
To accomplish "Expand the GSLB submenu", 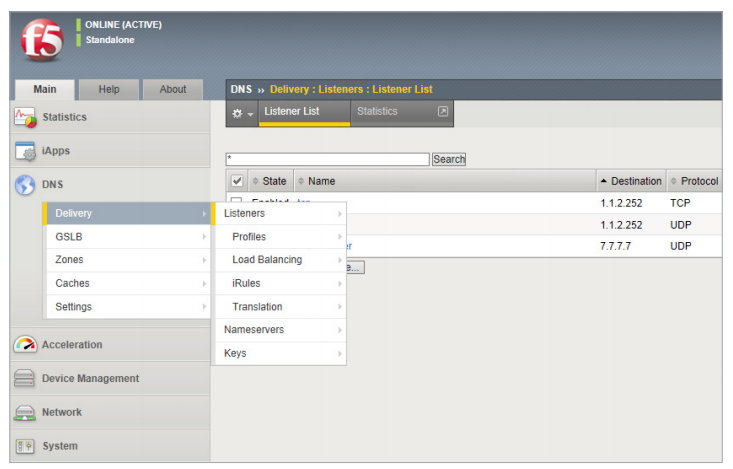I will pos(126,237).
